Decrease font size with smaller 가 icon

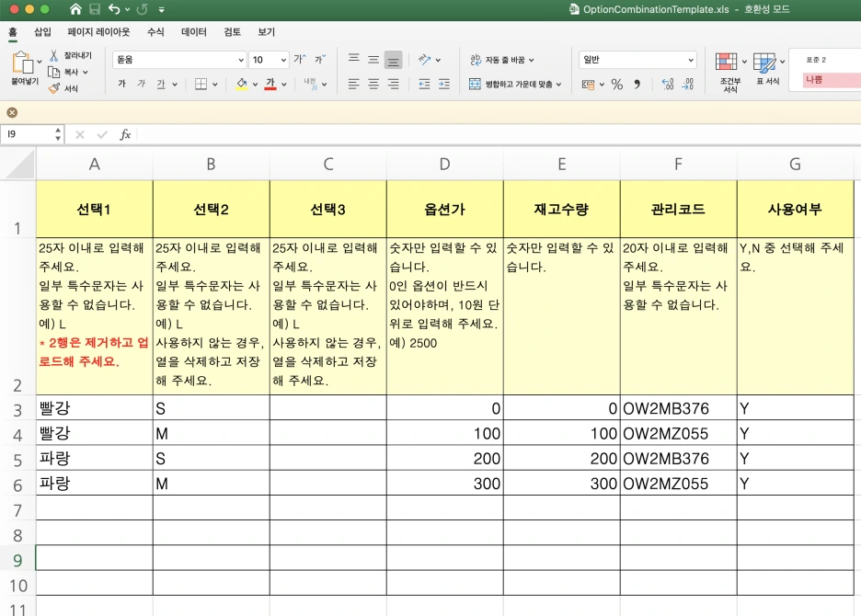pos(319,59)
